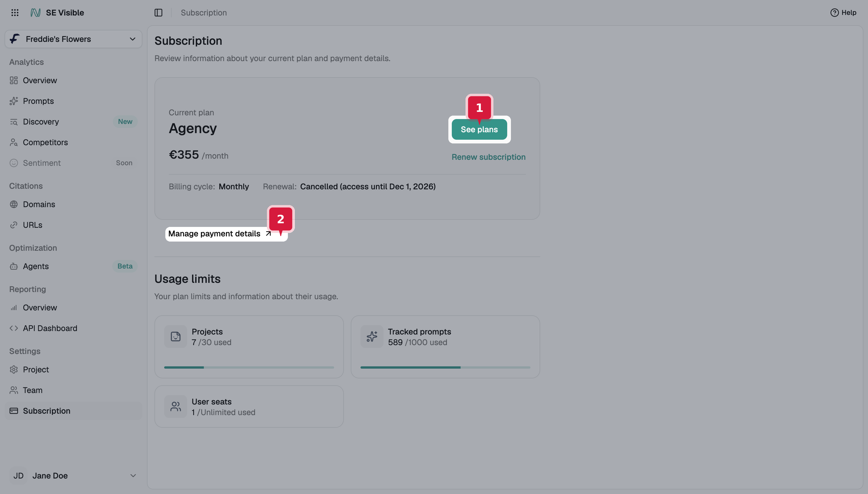Open the Prompts page

tap(73, 101)
